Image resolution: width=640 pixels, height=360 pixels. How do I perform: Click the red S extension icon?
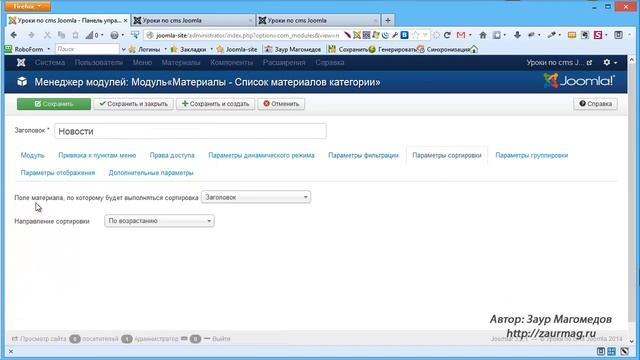598,35
